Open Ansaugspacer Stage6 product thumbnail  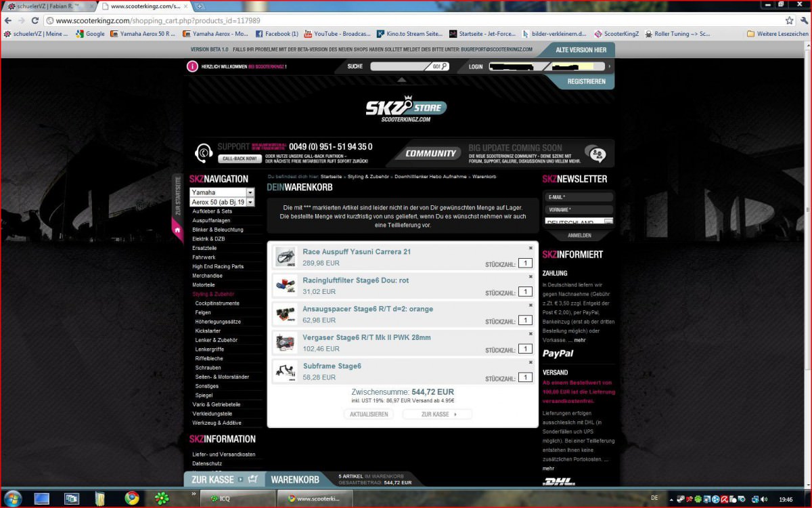click(286, 314)
